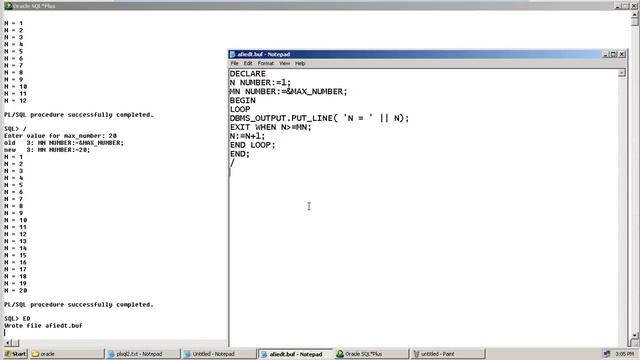Click the standalone LOOP line in Notepad

(240, 110)
